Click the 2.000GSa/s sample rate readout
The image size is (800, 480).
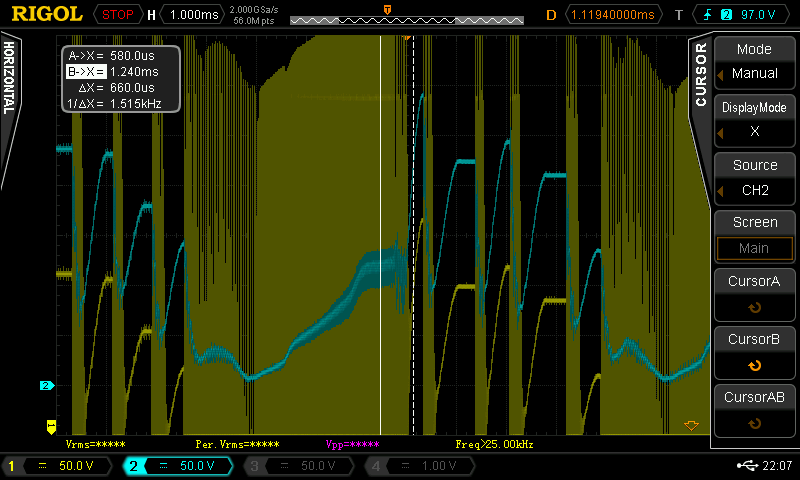pyautogui.click(x=254, y=10)
